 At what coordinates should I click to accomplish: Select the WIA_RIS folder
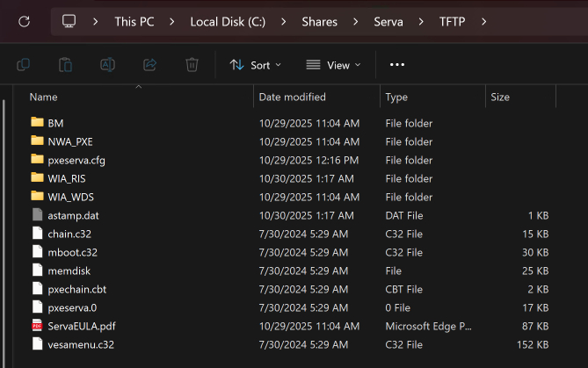[x=67, y=178]
